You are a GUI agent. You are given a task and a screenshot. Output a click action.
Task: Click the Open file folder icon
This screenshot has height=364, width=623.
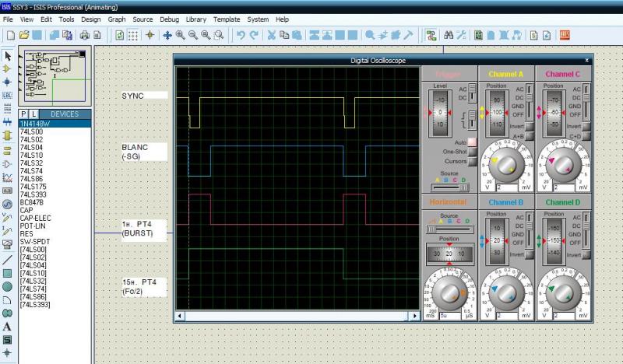[24, 35]
